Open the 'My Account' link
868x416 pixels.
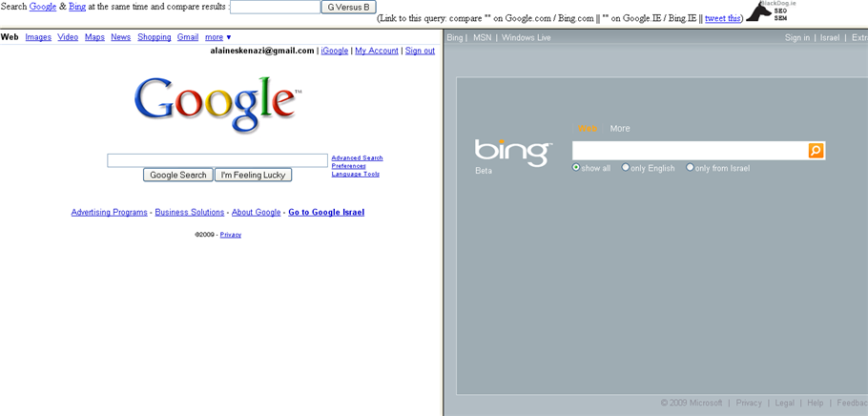pos(377,51)
